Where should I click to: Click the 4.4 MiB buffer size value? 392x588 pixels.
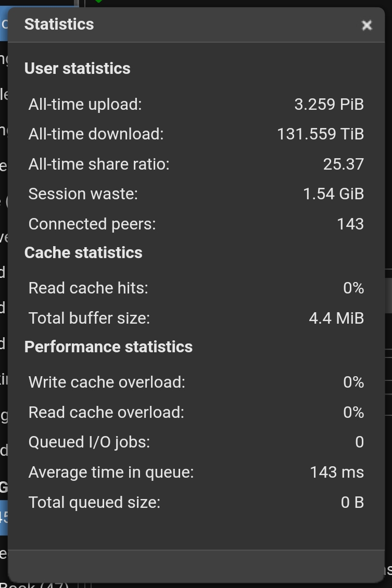336,318
